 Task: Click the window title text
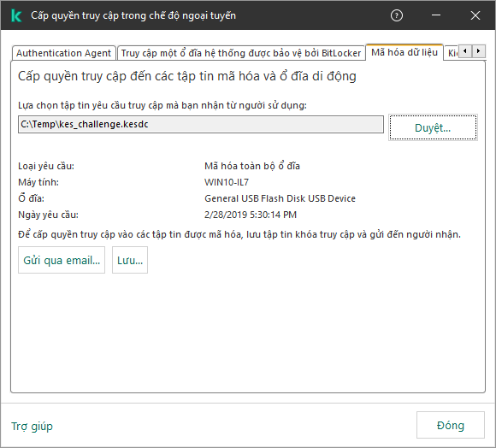133,15
